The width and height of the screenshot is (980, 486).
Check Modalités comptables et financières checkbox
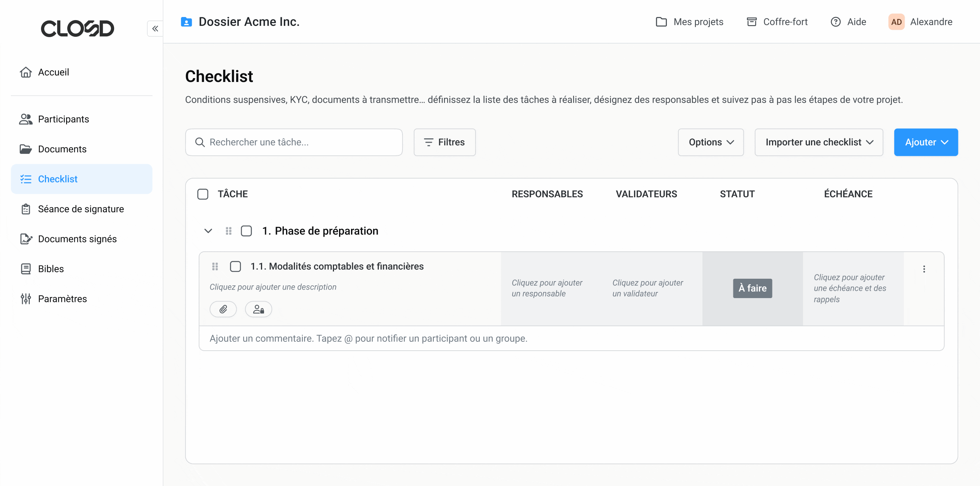(235, 266)
